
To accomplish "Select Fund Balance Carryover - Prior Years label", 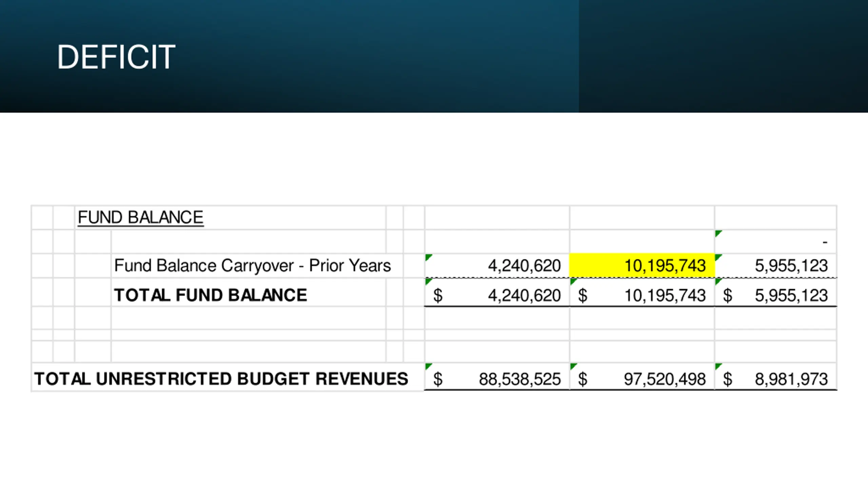I will pos(252,265).
